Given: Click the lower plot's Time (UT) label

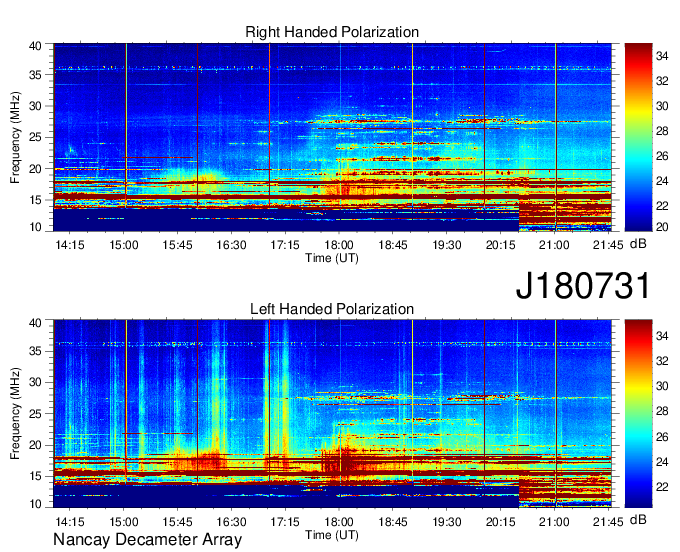Looking at the screenshot, I should click(332, 535).
